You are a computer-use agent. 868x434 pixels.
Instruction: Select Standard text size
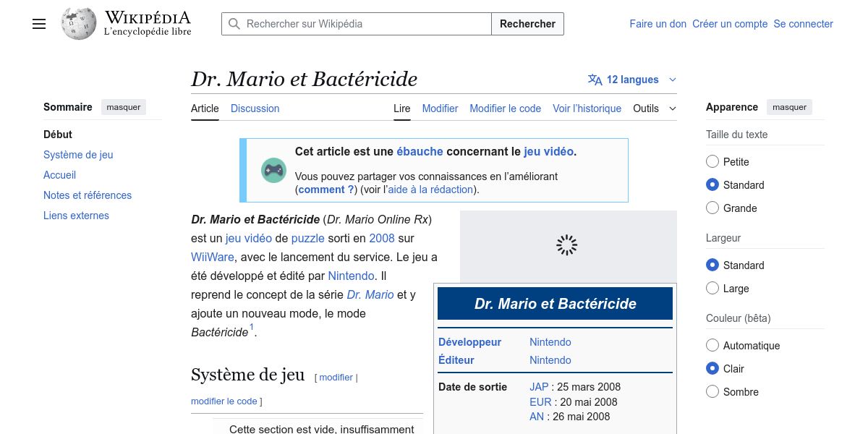[x=712, y=185]
